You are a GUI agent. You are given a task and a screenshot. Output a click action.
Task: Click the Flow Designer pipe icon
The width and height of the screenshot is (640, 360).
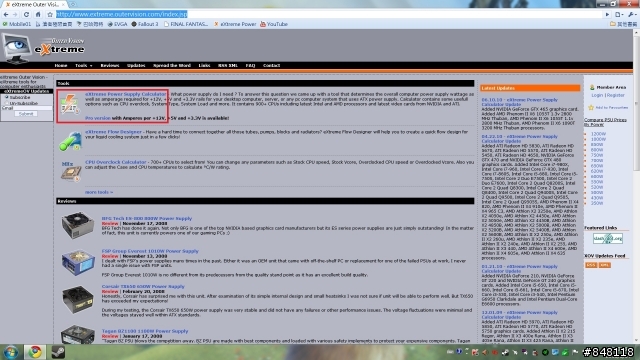pos(70,141)
